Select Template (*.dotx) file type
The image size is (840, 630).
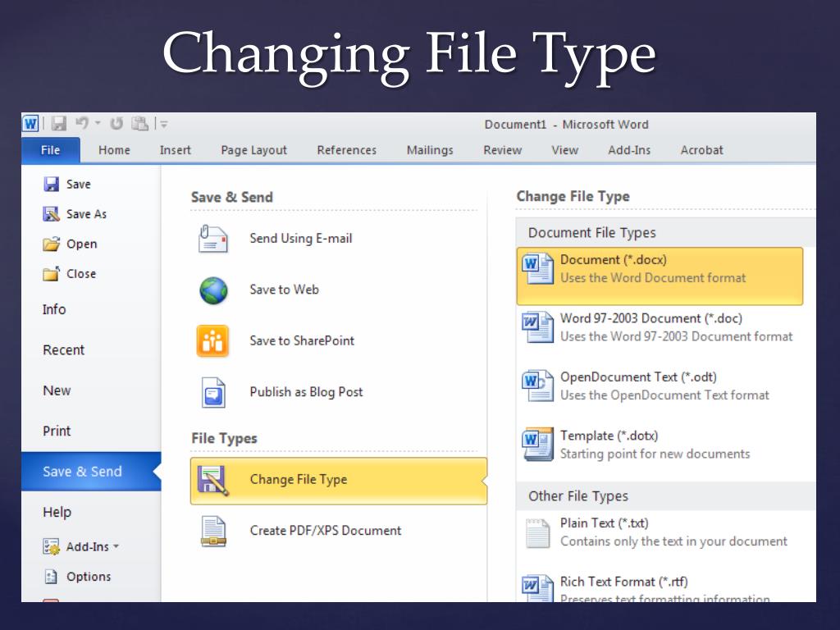(x=660, y=445)
